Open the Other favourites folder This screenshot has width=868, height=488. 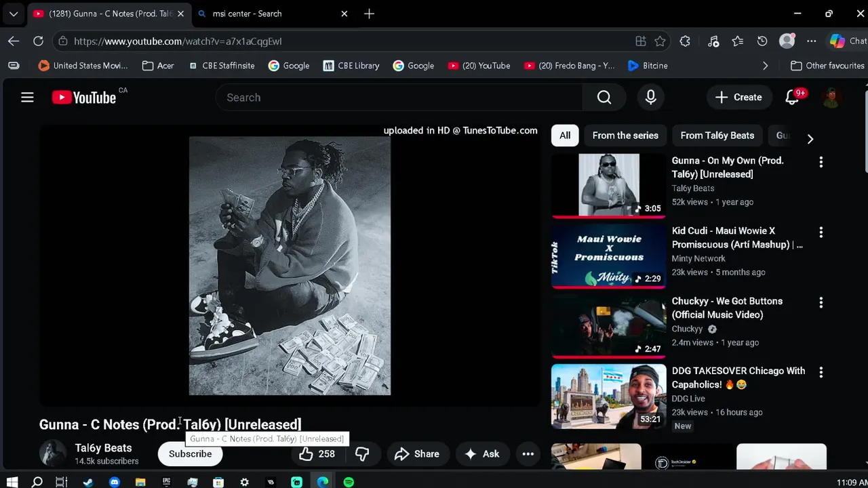[827, 66]
